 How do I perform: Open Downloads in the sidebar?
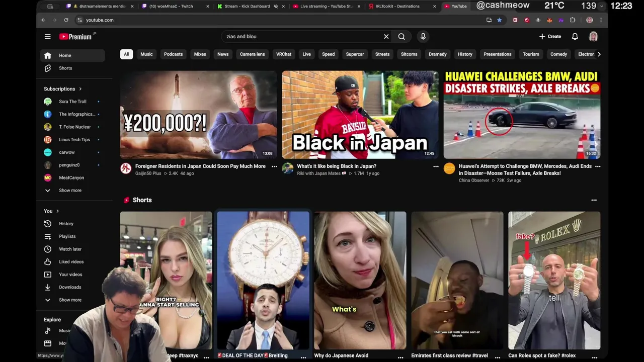click(72, 287)
